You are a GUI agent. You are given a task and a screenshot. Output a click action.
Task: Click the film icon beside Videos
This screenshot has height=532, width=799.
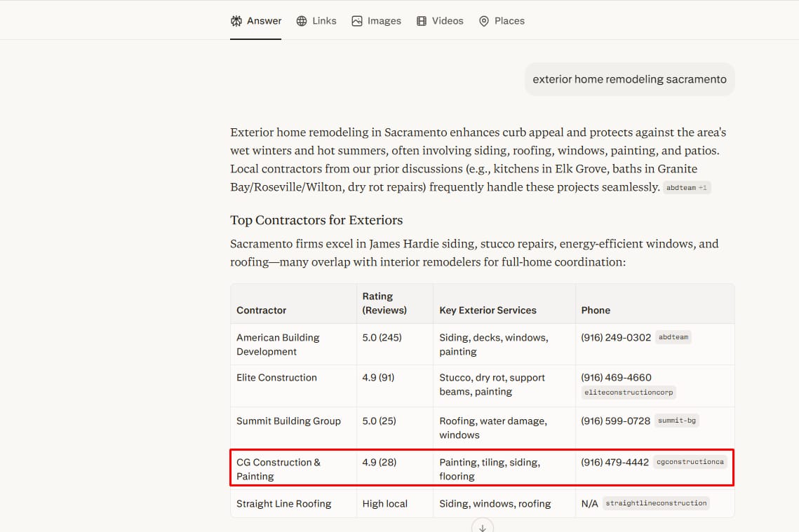[422, 21]
